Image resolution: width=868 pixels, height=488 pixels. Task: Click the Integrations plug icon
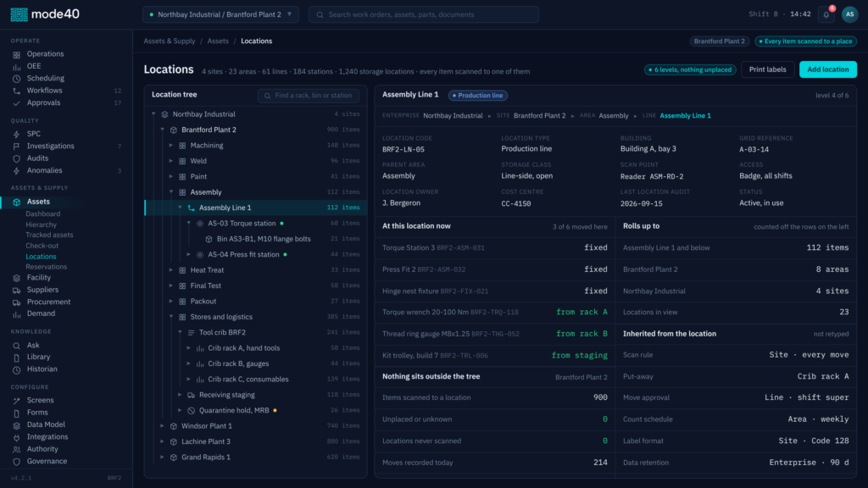click(x=17, y=437)
